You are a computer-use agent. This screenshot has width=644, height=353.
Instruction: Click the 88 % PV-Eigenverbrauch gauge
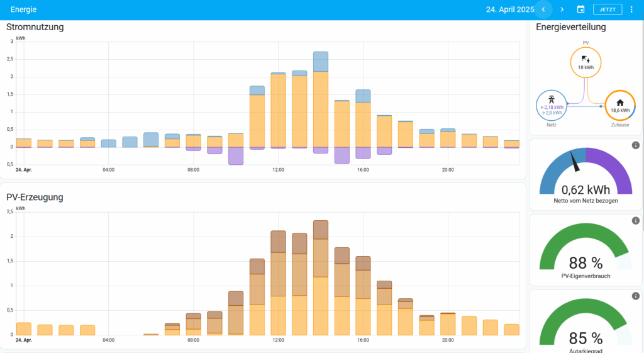click(x=586, y=252)
